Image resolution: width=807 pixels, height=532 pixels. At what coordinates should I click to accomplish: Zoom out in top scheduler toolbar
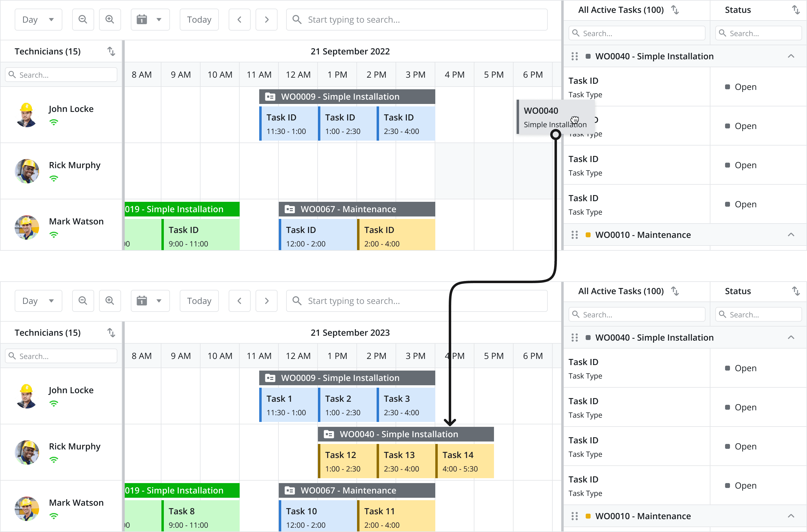[83, 19]
